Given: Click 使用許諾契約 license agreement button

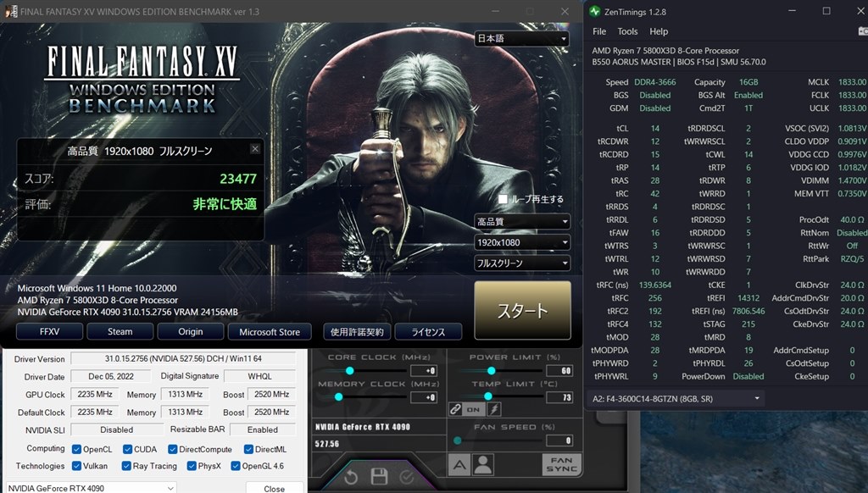Looking at the screenshot, I should coord(357,331).
